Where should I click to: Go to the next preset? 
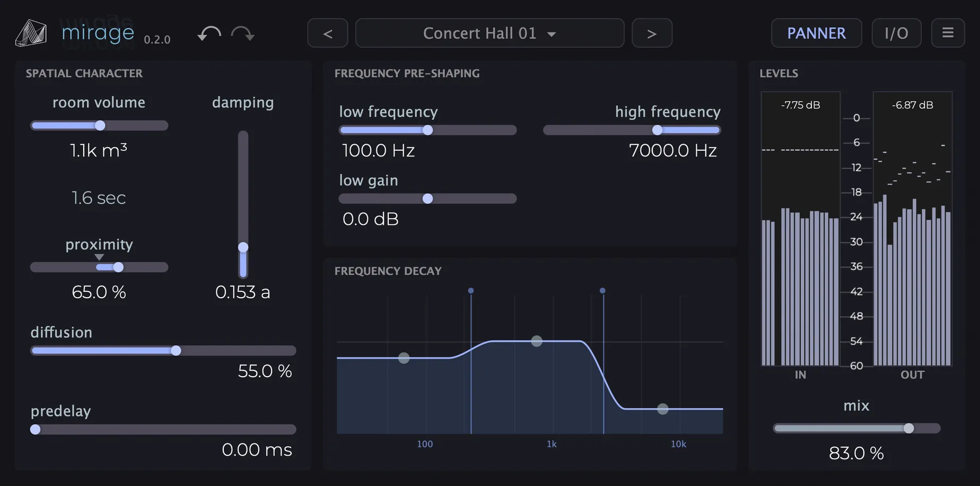[x=652, y=33]
